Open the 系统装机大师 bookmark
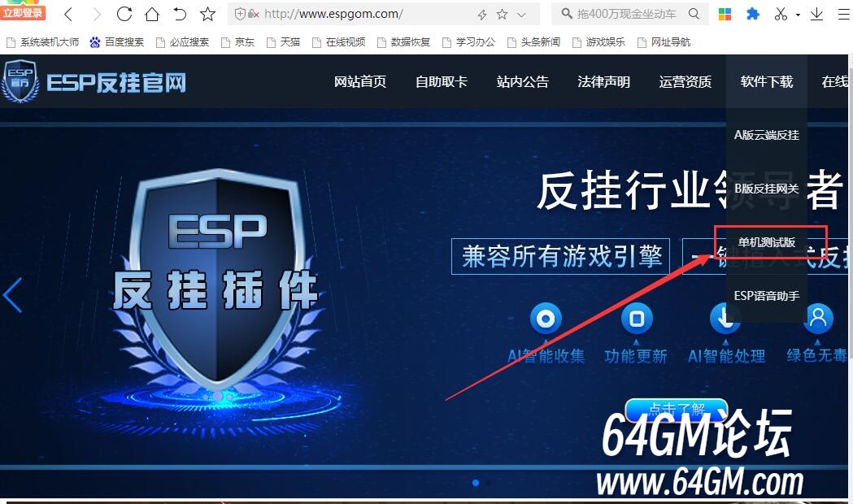853x504 pixels. click(42, 42)
